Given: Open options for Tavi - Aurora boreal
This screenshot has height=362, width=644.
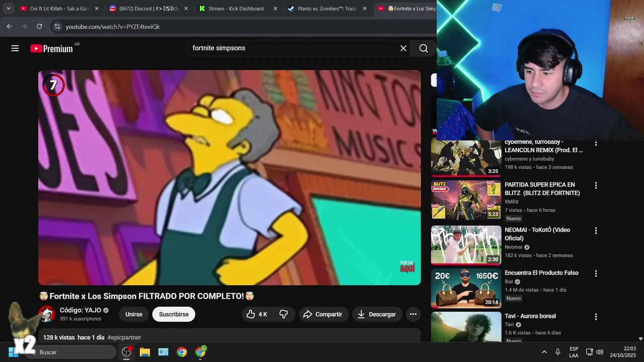Looking at the screenshot, I should tap(596, 317).
